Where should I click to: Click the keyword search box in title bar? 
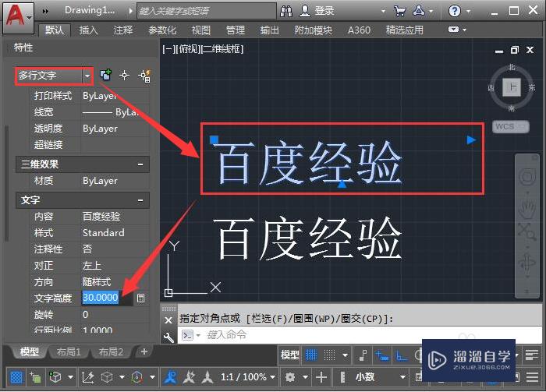[x=207, y=11]
